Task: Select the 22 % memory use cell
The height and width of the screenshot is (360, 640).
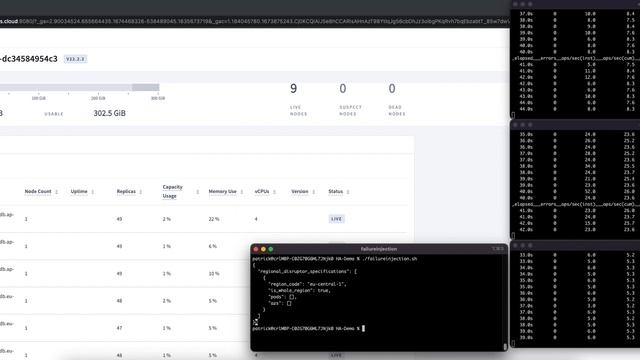Action: pos(214,219)
